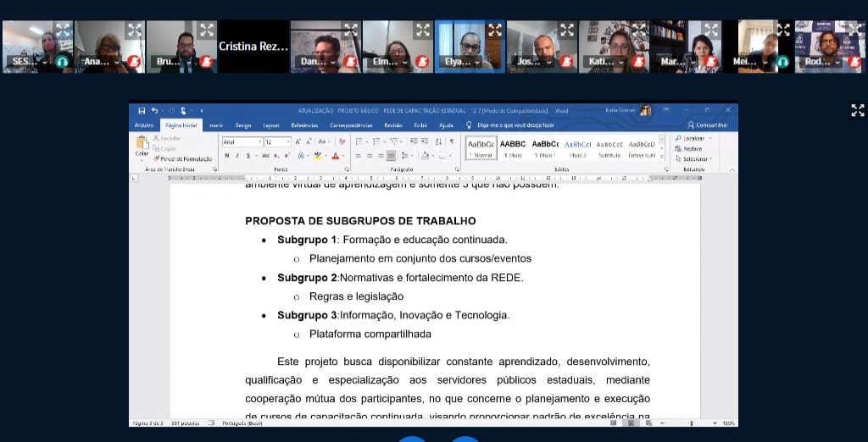The image size is (868, 442).
Task: Click the muted microphone icon on Bru's tile
Action: pyautogui.click(x=205, y=62)
